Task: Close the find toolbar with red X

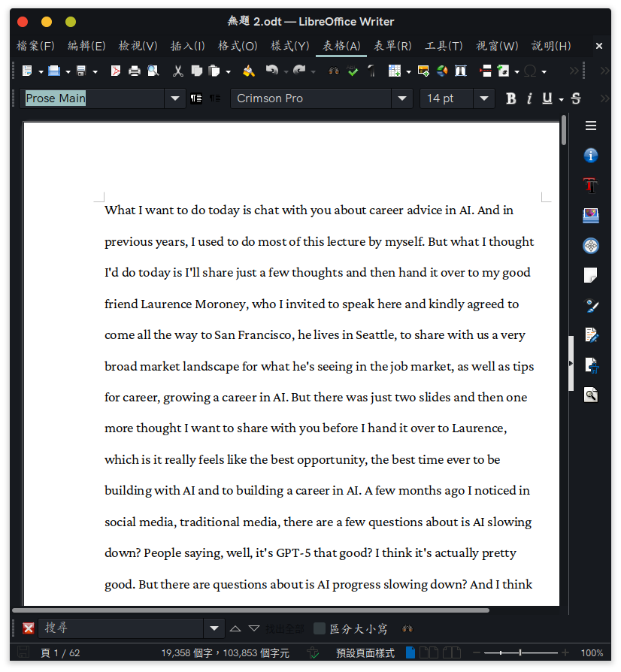Action: (29, 628)
